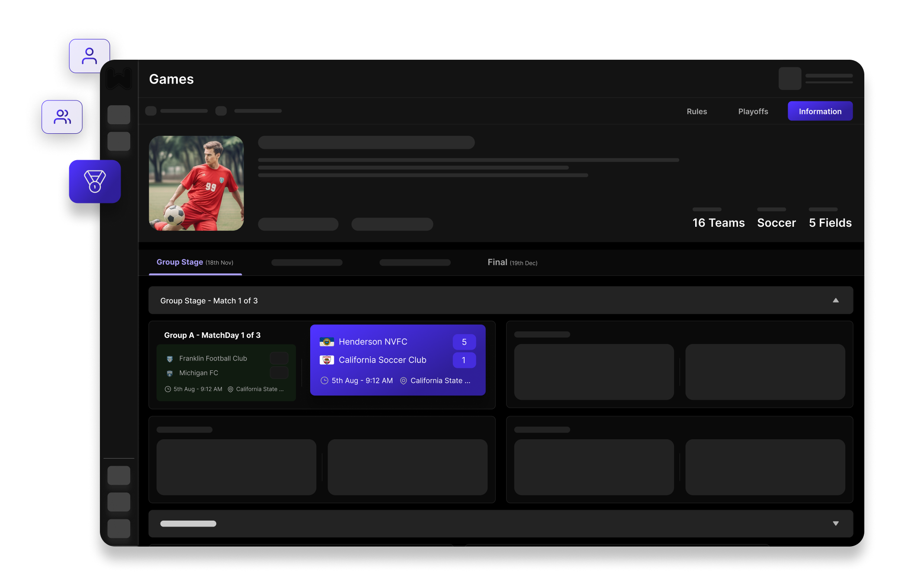
Task: Collapse the Group Stage Match 1 section
Action: point(835,299)
